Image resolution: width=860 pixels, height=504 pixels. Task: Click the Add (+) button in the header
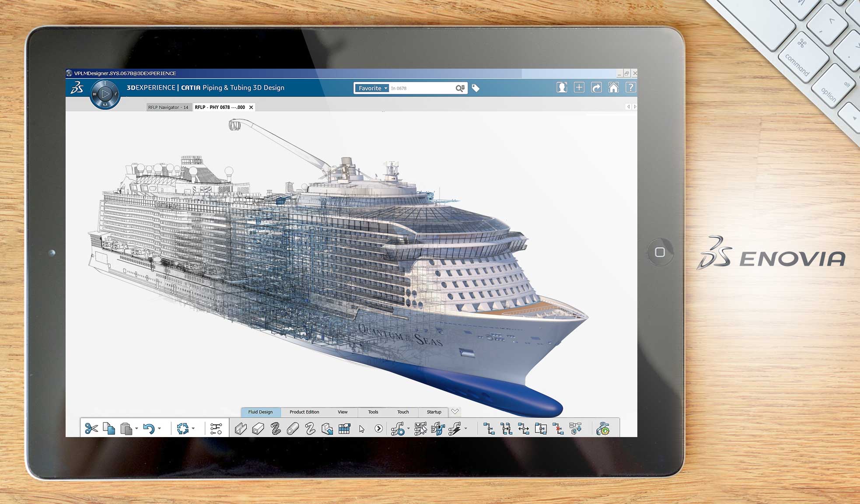point(579,87)
